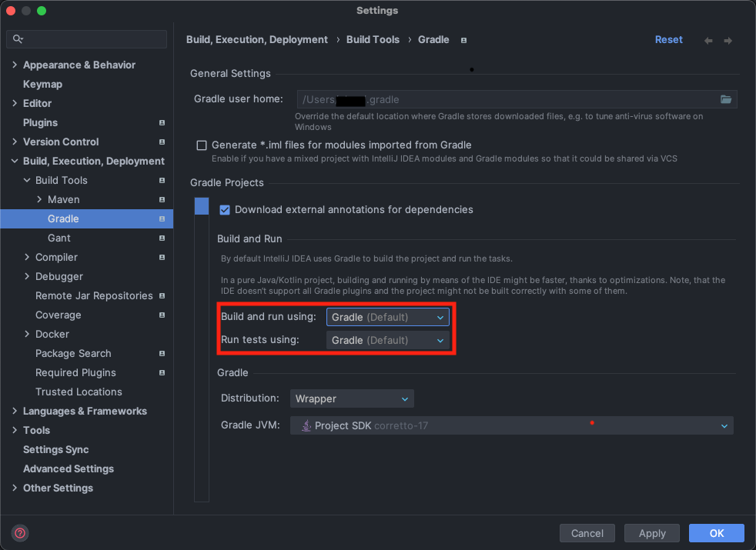756x550 pixels.
Task: Open Settings Sync page
Action: [56, 450]
